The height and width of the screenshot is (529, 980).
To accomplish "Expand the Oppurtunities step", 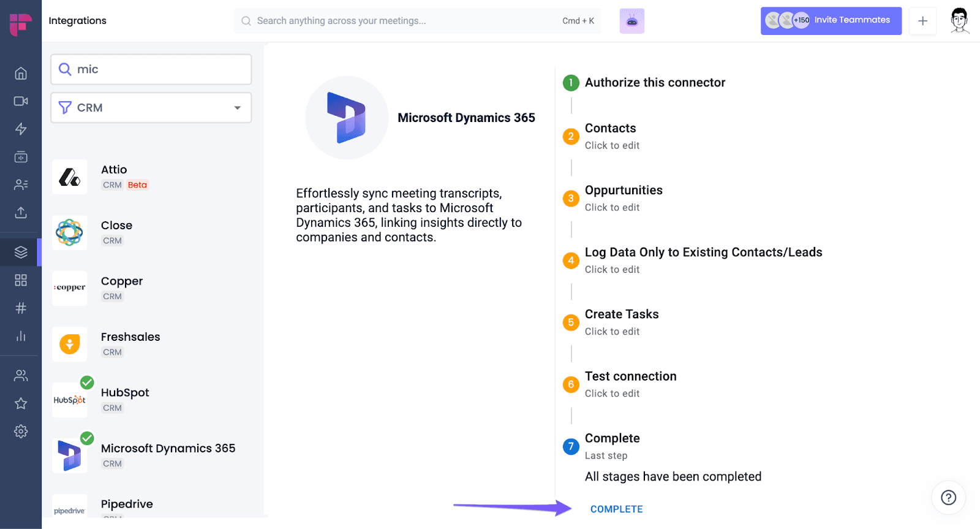I will (x=624, y=198).
